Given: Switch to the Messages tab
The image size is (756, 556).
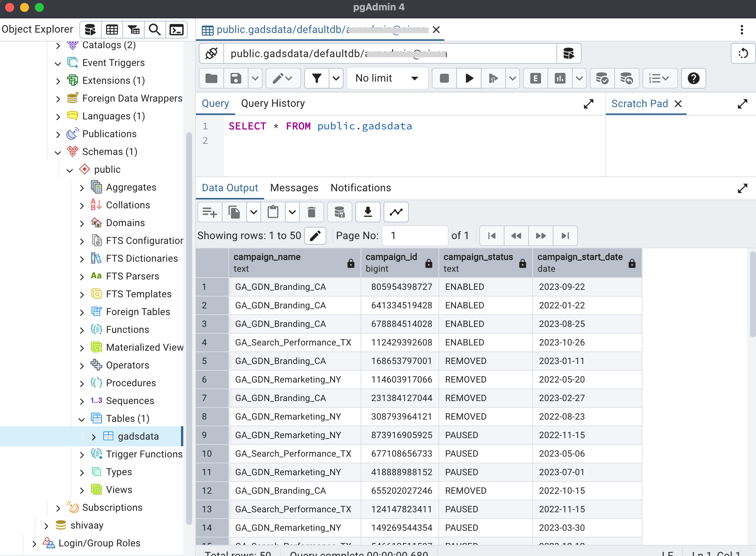Looking at the screenshot, I should [294, 188].
